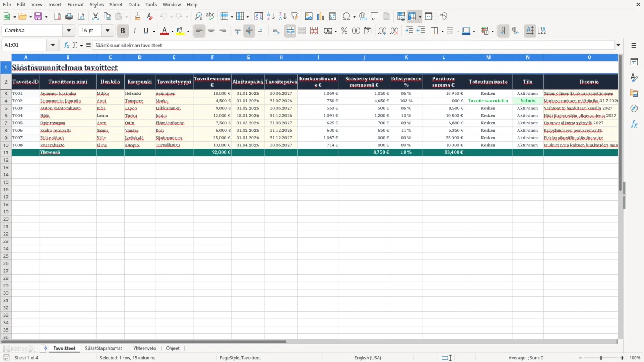Click the Sort Ascending icon
This screenshot has height=362, width=644.
[x=271, y=17]
